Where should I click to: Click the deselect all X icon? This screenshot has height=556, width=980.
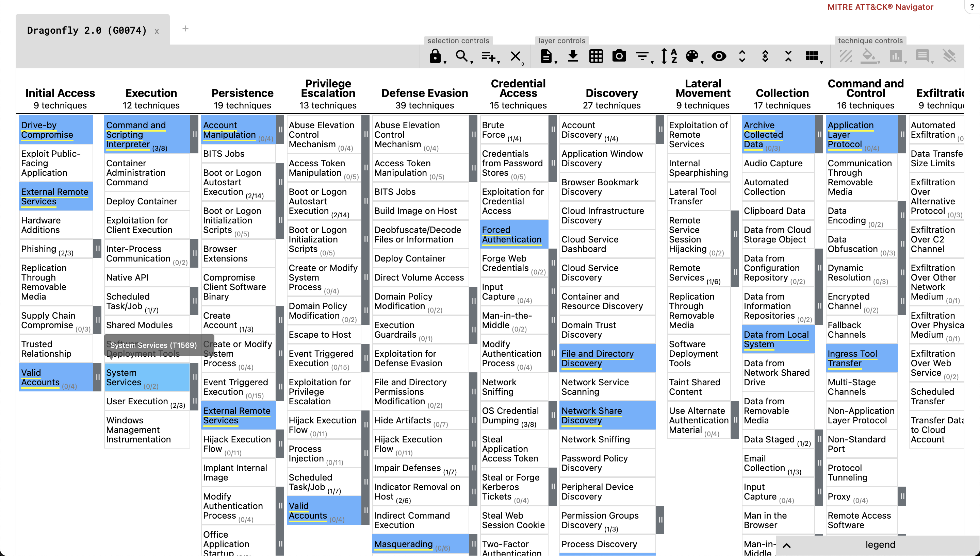516,56
